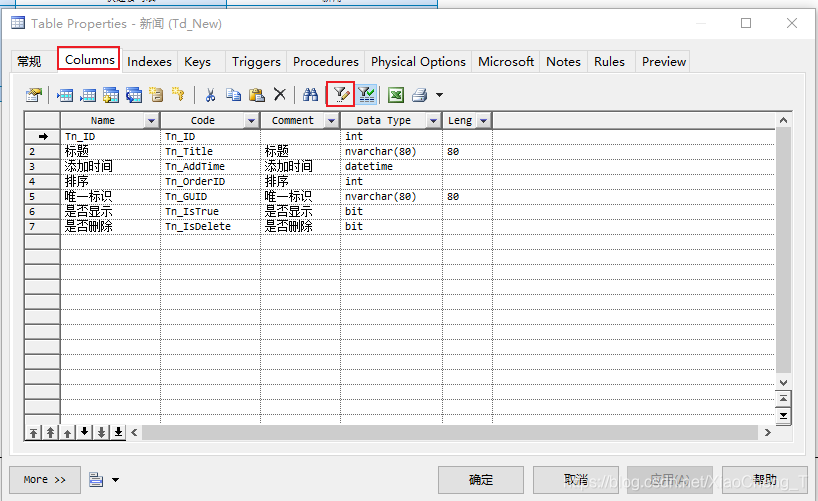Delete the selected row with the X icon
818x501 pixels.
pos(280,94)
